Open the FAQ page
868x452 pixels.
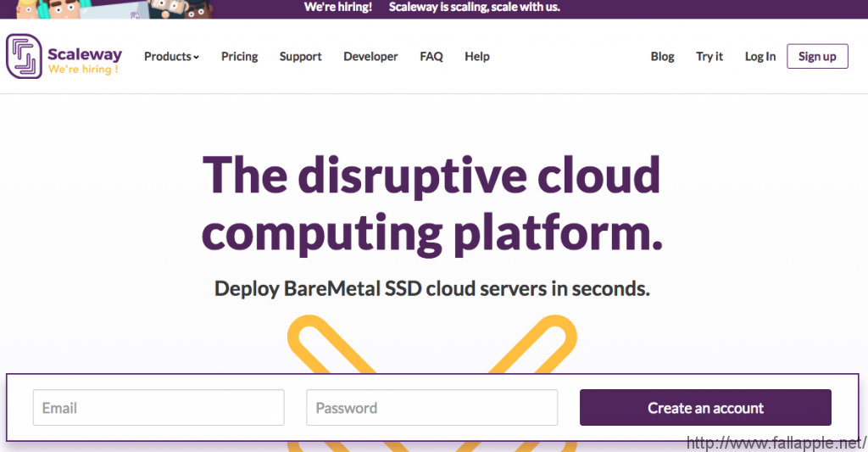[431, 57]
